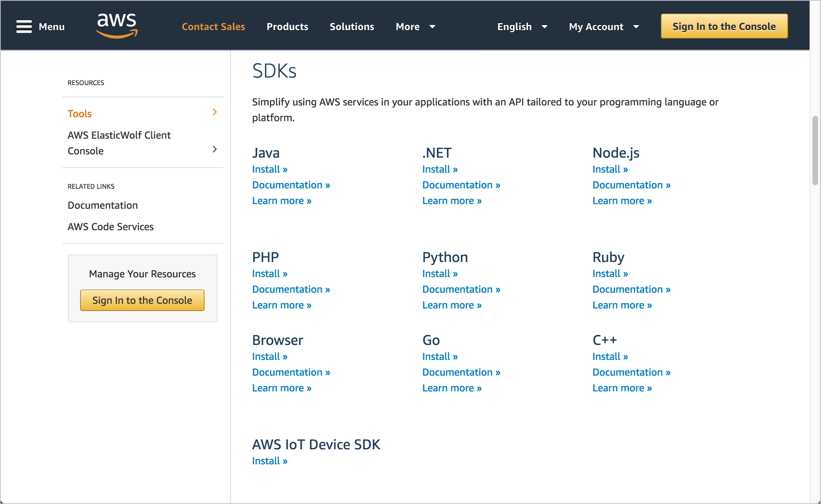Click the Solutions menu icon
821x504 pixels.
tap(351, 26)
